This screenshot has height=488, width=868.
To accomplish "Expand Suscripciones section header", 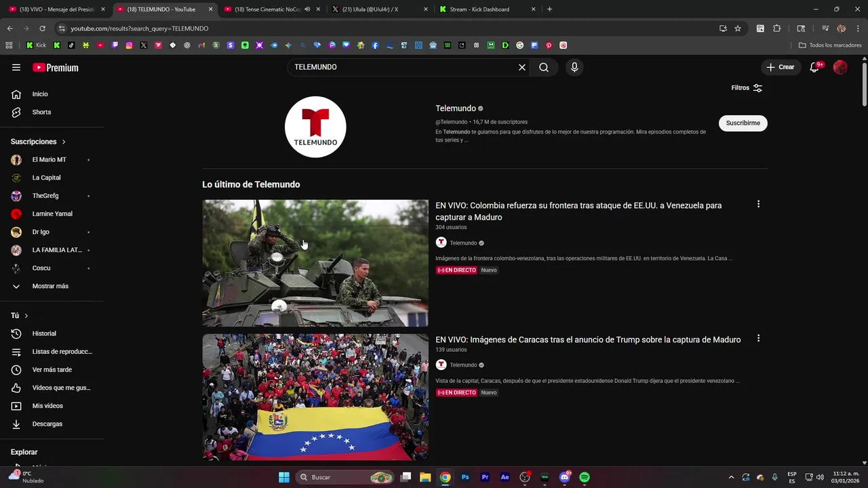I will (38, 142).
